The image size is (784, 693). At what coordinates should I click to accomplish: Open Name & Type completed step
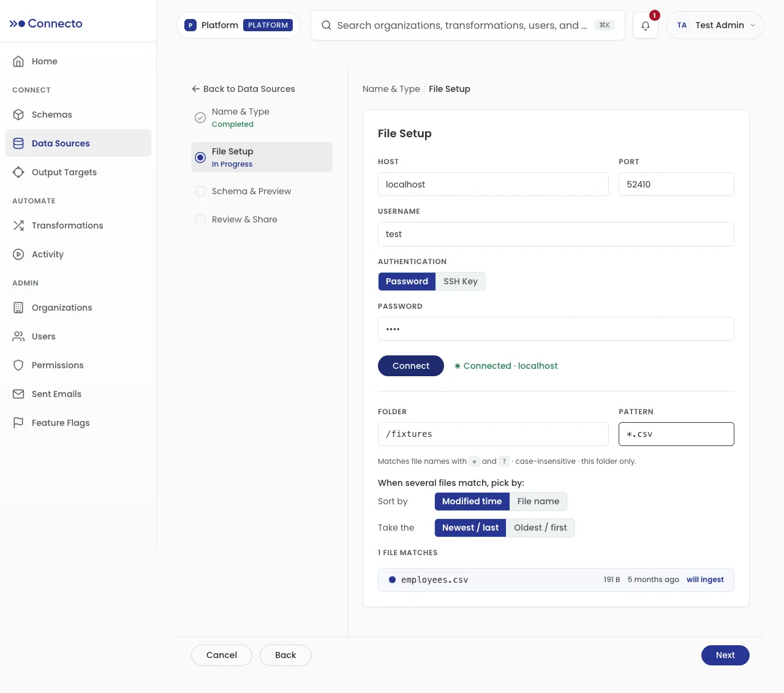coord(241,117)
